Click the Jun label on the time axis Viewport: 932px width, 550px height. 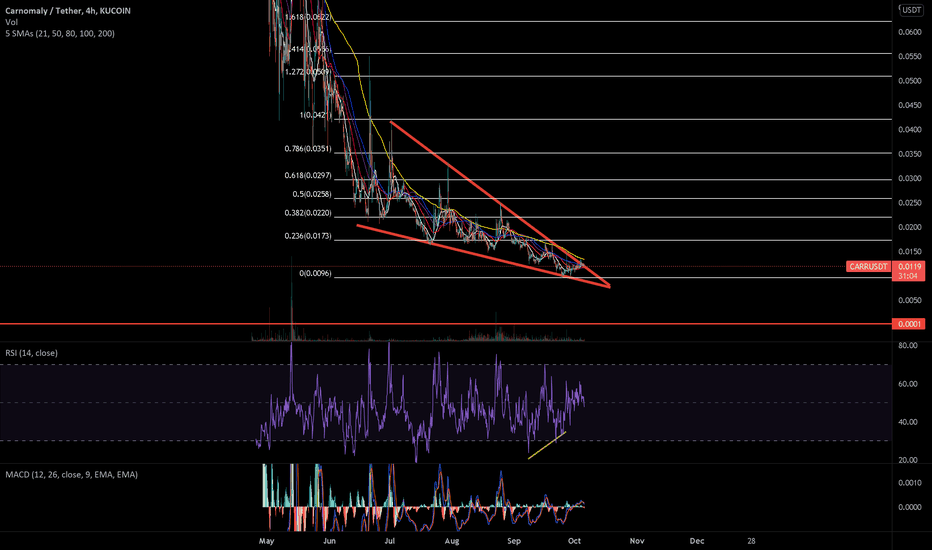329,540
